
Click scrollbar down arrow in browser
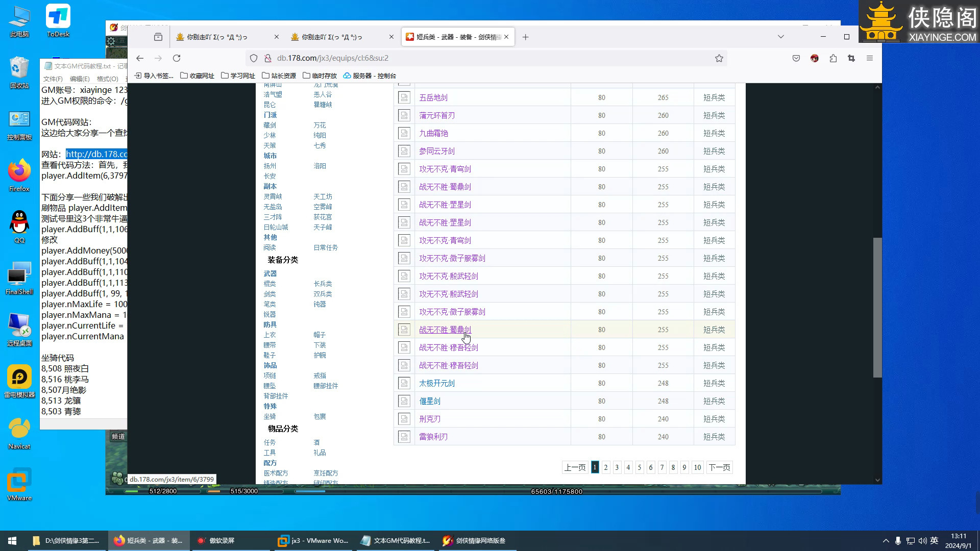coord(877,480)
